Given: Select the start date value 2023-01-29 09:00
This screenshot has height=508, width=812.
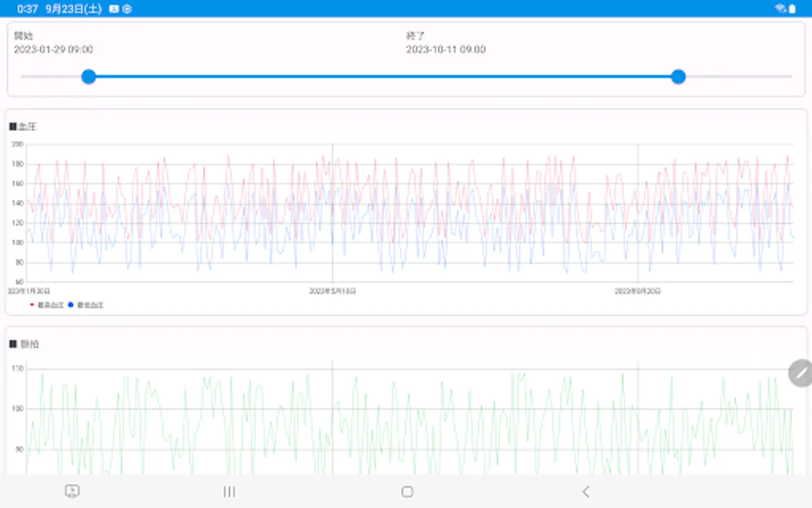Looking at the screenshot, I should point(54,50).
